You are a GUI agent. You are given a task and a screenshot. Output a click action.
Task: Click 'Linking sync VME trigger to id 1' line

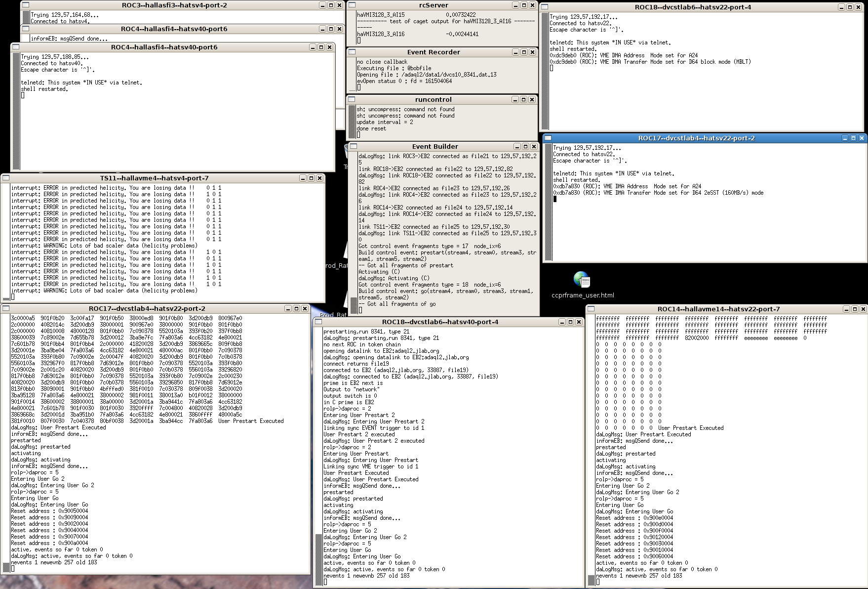(x=371, y=466)
